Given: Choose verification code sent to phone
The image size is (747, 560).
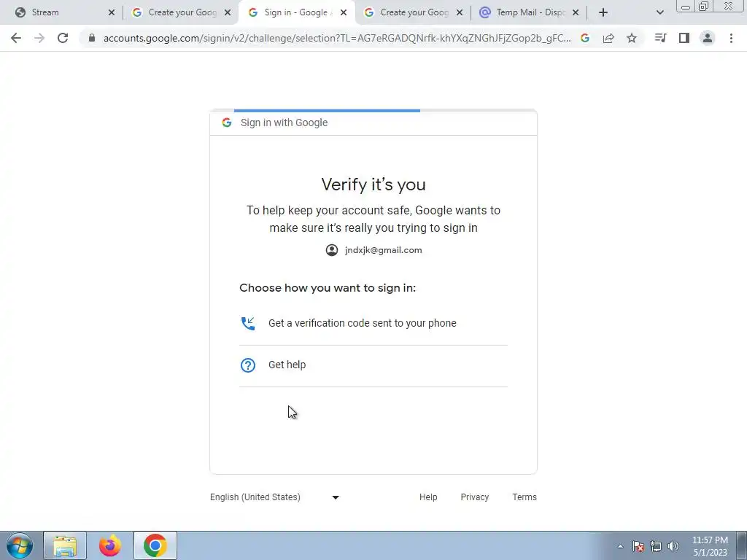Looking at the screenshot, I should click(373, 323).
